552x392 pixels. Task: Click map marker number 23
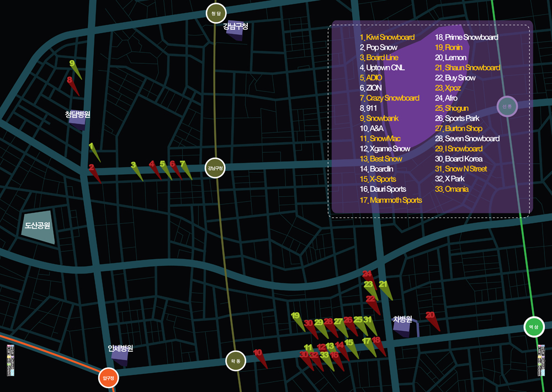click(x=371, y=291)
